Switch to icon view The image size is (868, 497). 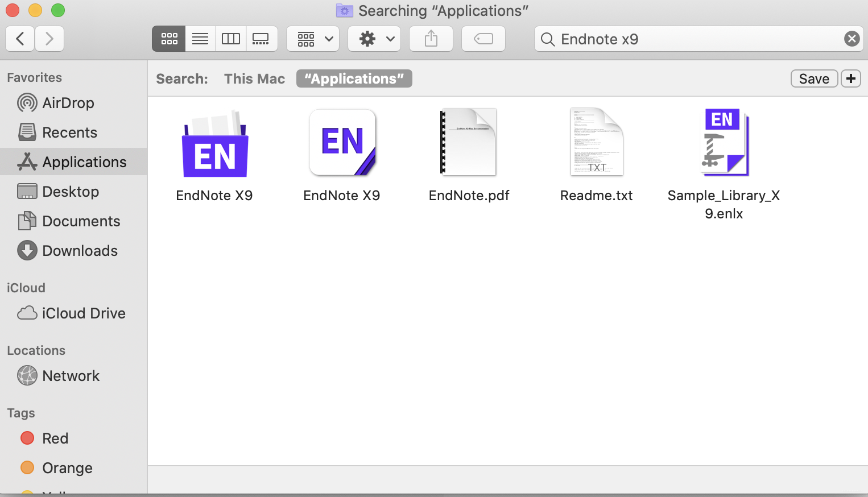pyautogui.click(x=169, y=39)
